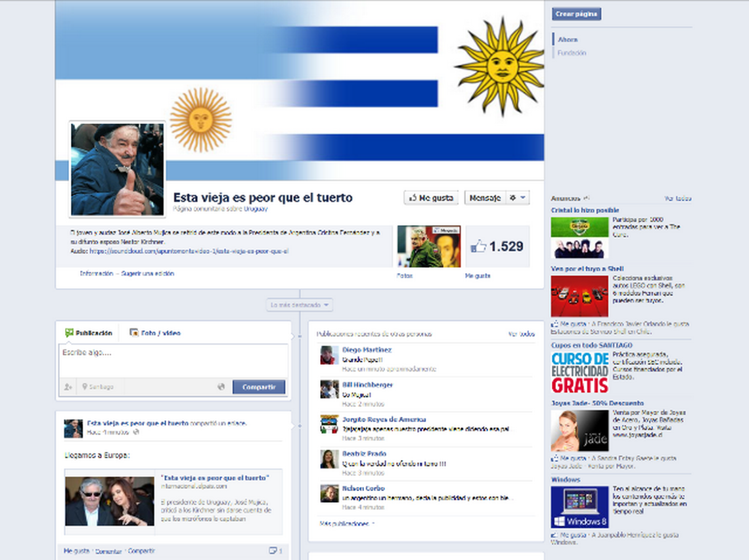Open the quoted article title link
The width and height of the screenshot is (749, 560).
tap(215, 478)
